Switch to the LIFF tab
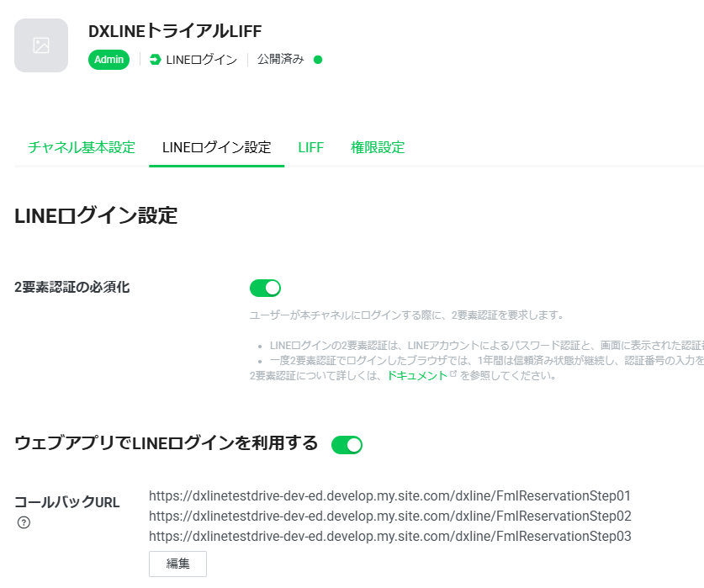704x588 pixels. 310,147
